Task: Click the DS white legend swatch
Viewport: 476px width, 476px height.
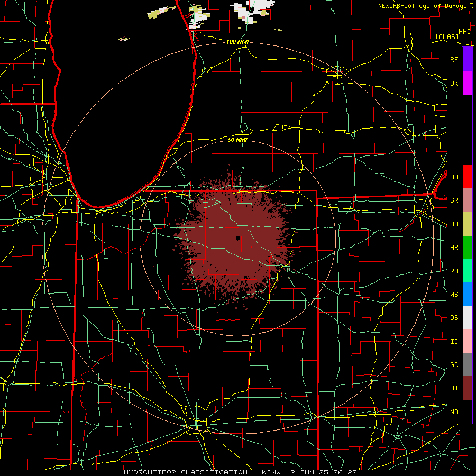Action: click(x=467, y=317)
